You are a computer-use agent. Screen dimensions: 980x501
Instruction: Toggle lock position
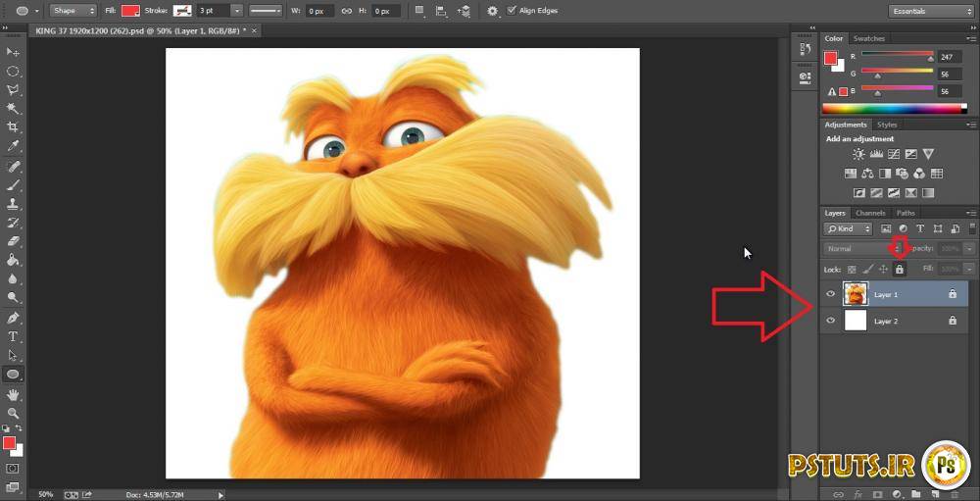884,270
